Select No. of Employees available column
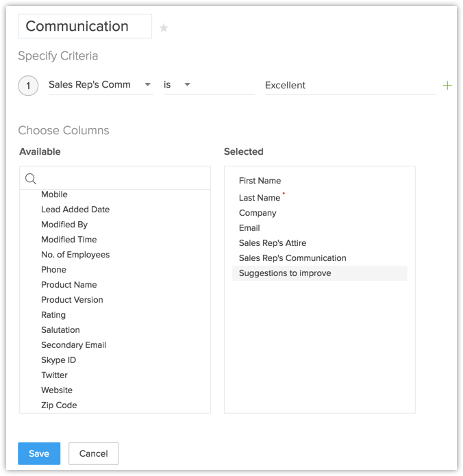463x476 pixels. (x=75, y=255)
